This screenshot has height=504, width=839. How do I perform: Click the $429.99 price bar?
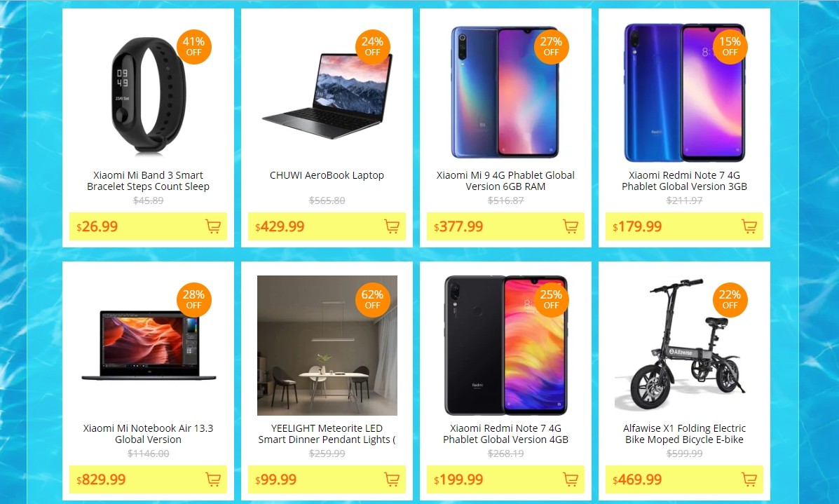pos(327,226)
